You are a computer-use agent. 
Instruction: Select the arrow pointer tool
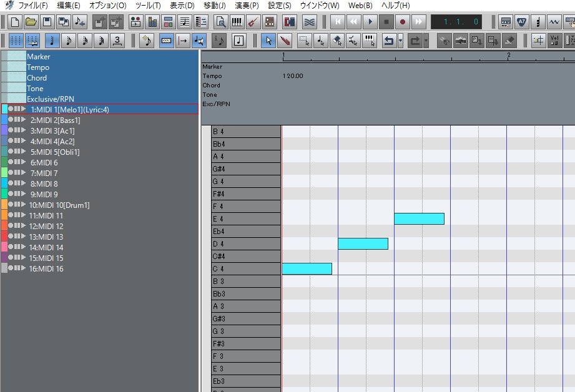point(269,41)
